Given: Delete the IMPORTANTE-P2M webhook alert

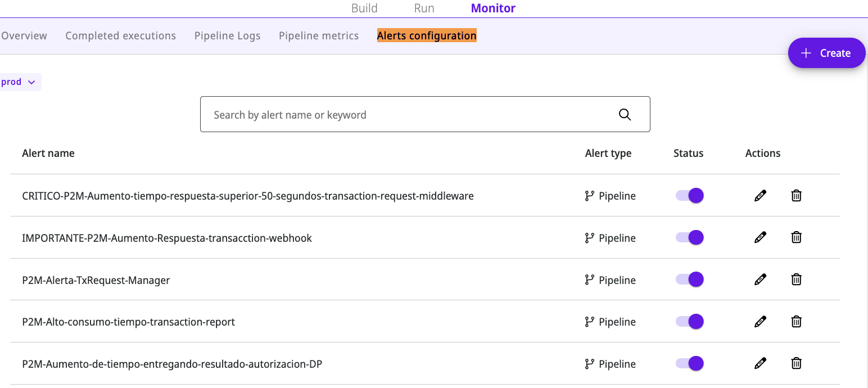Looking at the screenshot, I should 796,237.
